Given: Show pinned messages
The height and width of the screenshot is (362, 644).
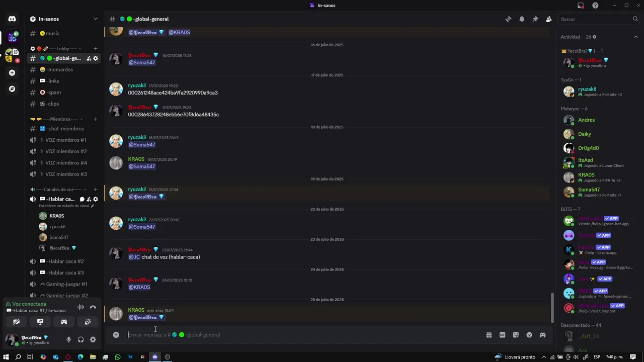Looking at the screenshot, I should tap(535, 19).
